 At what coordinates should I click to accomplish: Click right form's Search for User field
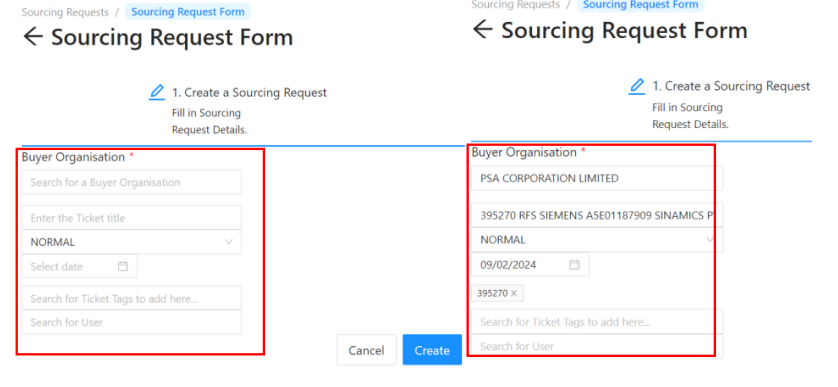point(597,346)
